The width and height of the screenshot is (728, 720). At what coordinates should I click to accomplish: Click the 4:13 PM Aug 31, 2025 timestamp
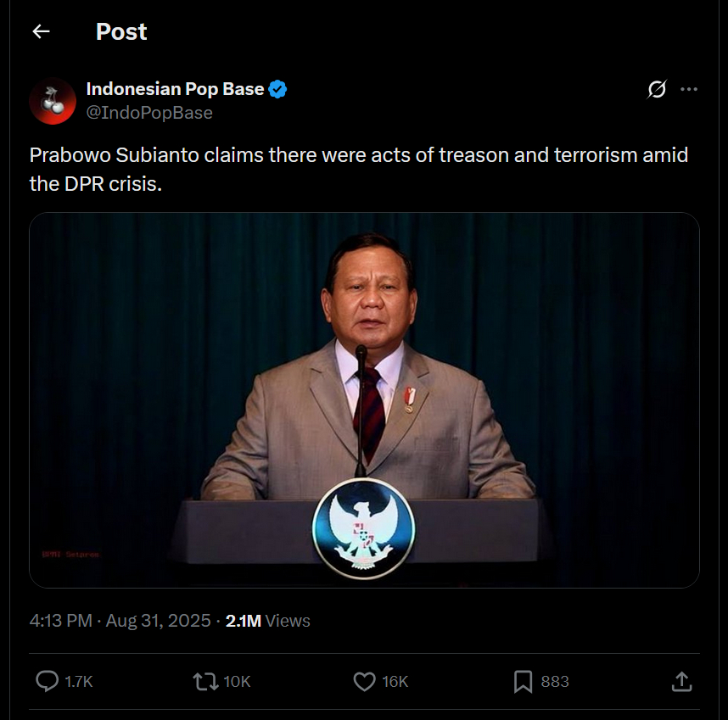120,621
